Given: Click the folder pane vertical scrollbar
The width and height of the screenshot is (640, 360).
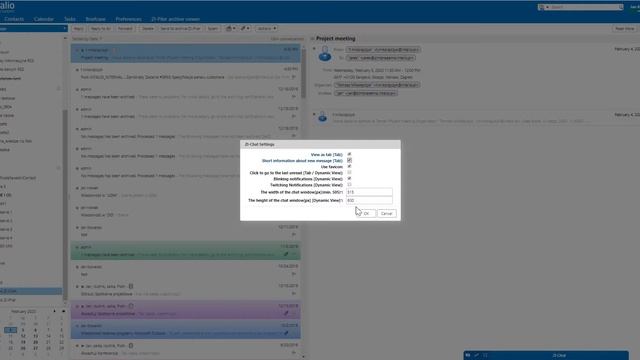Looking at the screenshot, I should pyautogui.click(x=65, y=204).
